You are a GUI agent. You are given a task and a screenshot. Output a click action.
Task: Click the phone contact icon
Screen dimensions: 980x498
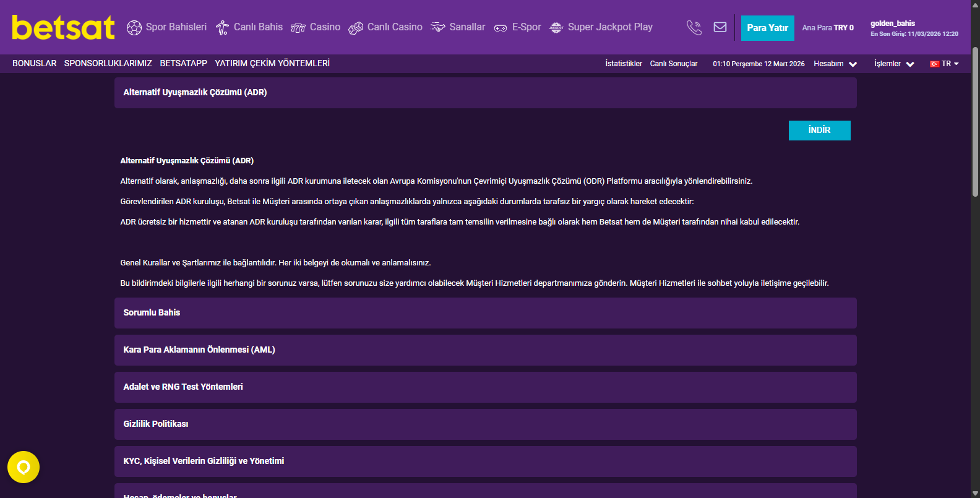[x=694, y=27]
